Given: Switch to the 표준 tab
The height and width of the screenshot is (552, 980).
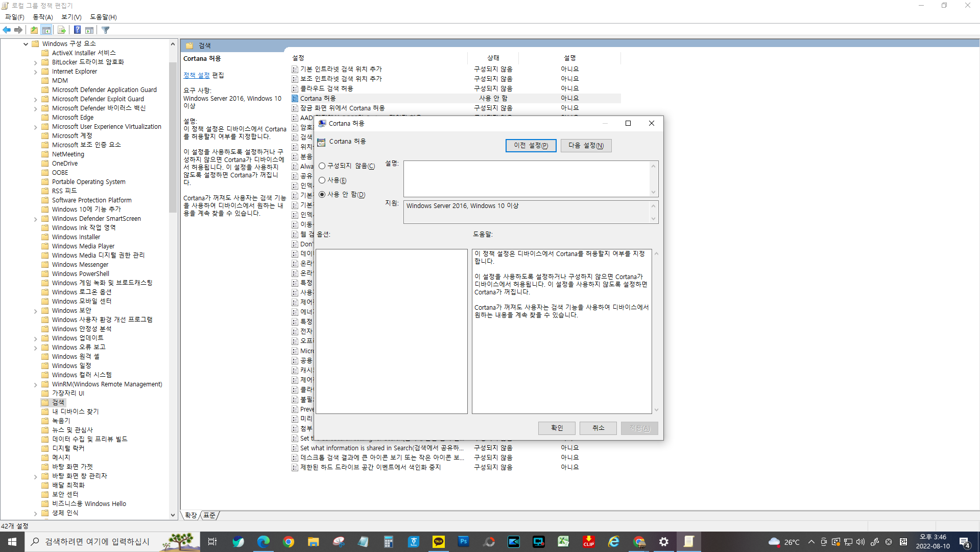Looking at the screenshot, I should pos(209,515).
